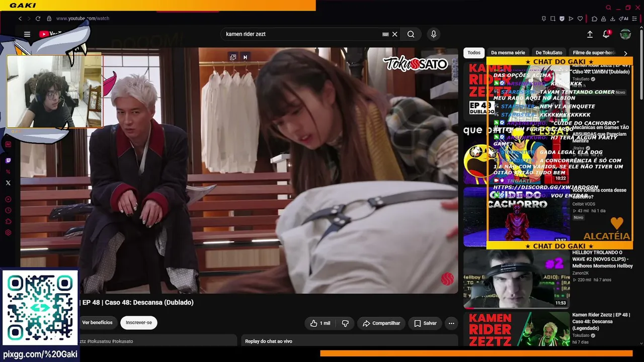Screen dimensions: 644x362
Task: Open the Hellboy trolando Wave #2 thumbnail
Action: coord(516,279)
